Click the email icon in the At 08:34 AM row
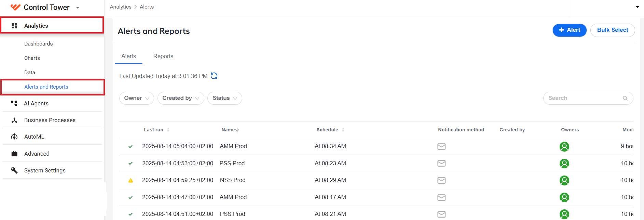 (441, 146)
